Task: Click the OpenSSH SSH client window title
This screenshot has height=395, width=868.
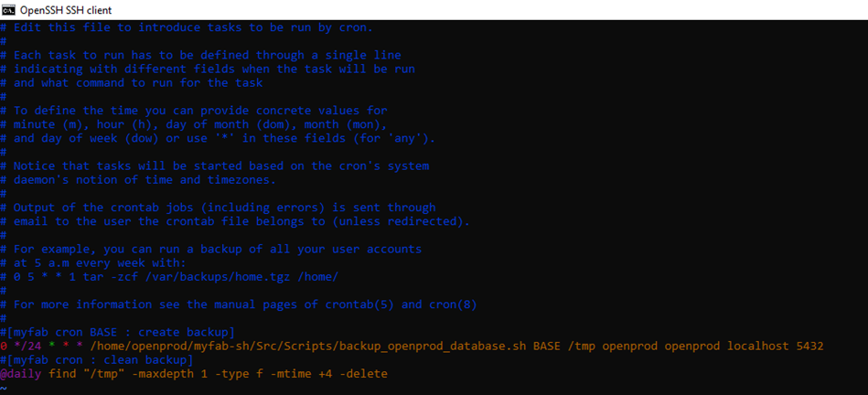Action: pyautogui.click(x=65, y=10)
